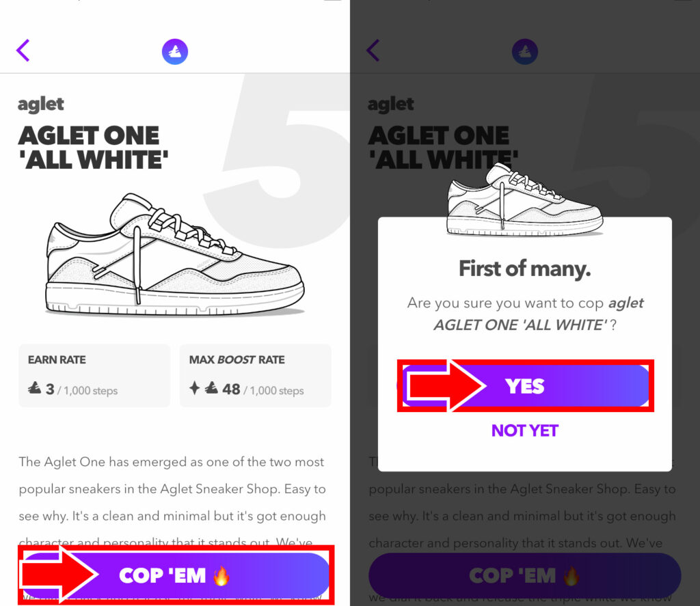Decline with the NOT YET link
The width and height of the screenshot is (700, 606).
click(x=524, y=430)
